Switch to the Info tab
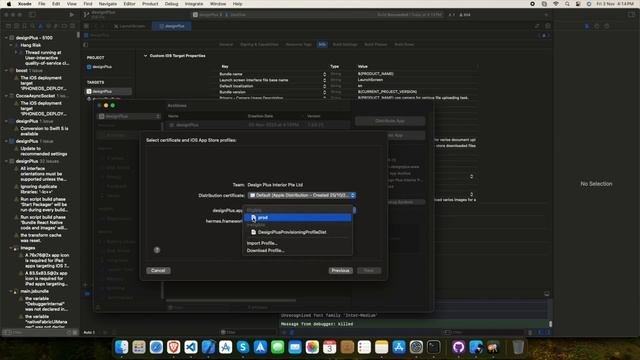 click(x=322, y=44)
